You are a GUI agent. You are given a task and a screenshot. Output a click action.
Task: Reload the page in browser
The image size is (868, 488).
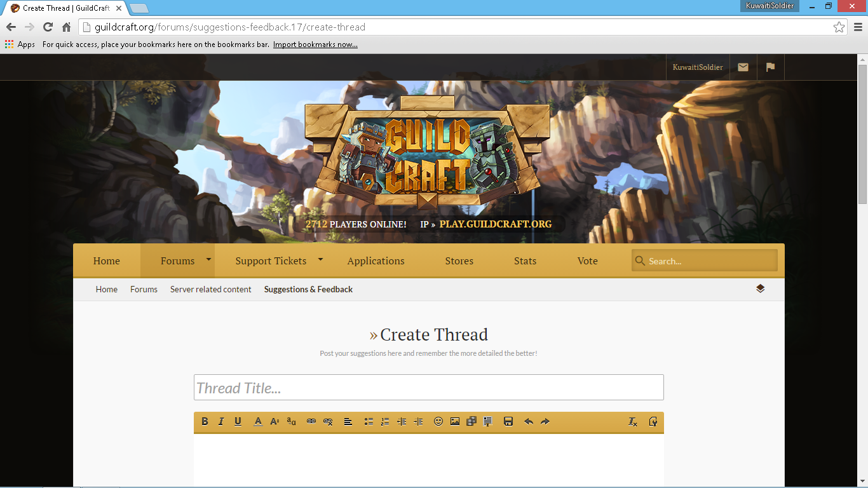48,27
